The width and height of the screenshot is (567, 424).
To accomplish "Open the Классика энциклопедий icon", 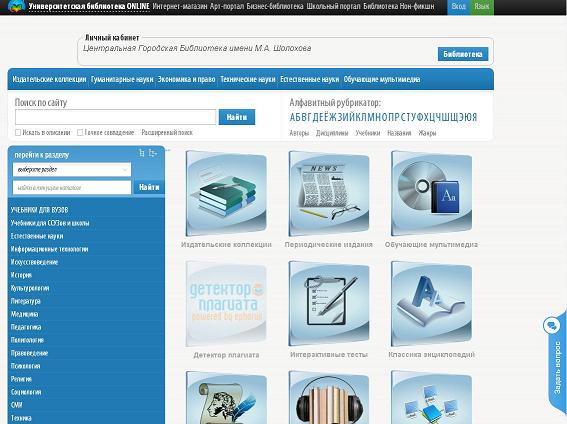I will pos(431,304).
